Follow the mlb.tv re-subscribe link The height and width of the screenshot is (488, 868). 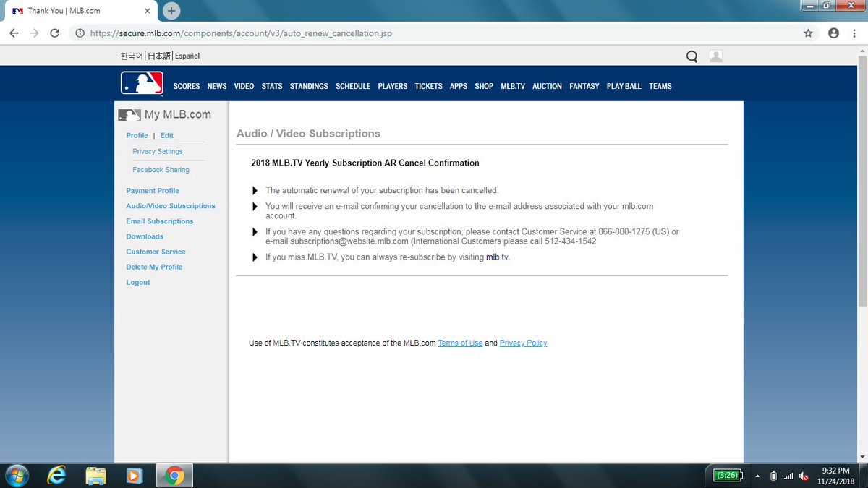[497, 257]
